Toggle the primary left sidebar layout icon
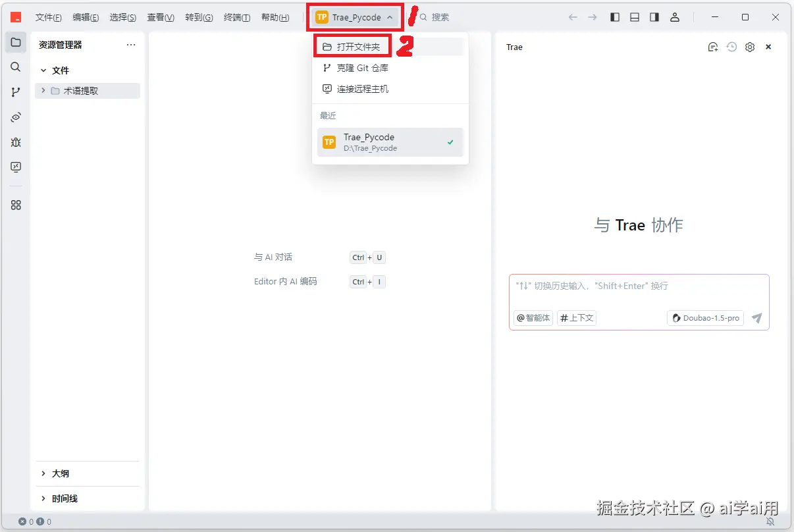 (x=615, y=17)
